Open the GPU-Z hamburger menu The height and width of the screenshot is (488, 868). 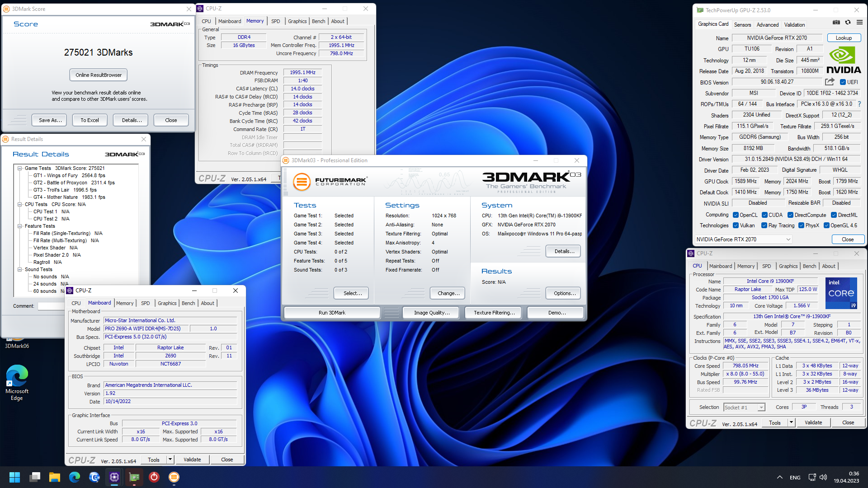point(859,23)
